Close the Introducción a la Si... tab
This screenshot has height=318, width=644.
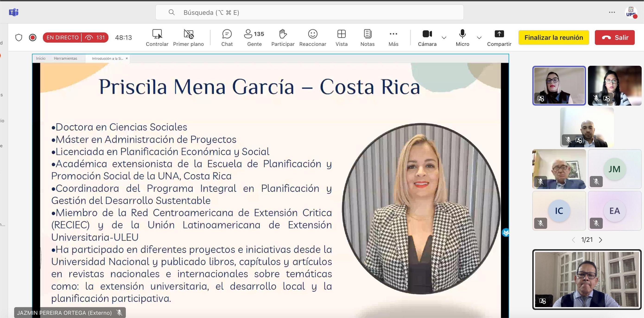[127, 58]
